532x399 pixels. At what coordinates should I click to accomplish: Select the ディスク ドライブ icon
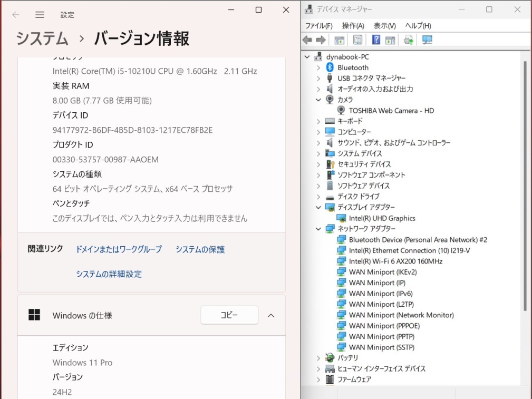(x=330, y=197)
